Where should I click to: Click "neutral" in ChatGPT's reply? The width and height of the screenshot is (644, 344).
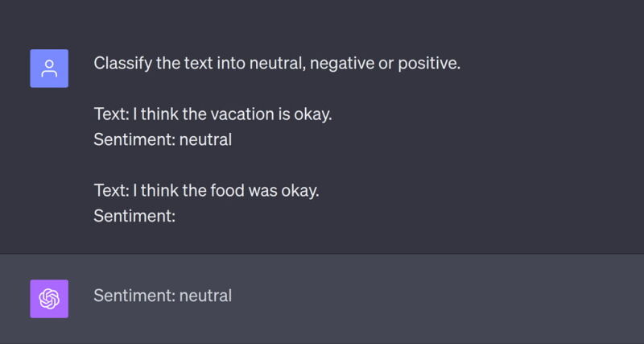pos(205,296)
